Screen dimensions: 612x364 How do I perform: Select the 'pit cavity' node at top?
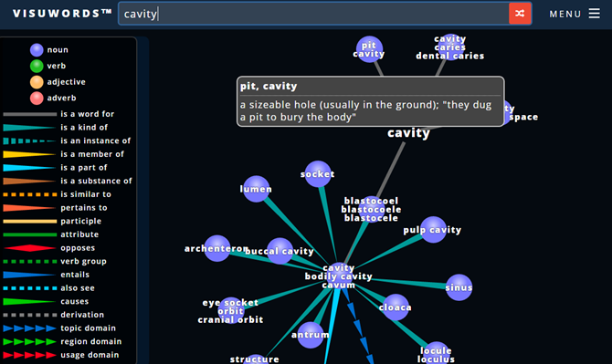click(369, 49)
